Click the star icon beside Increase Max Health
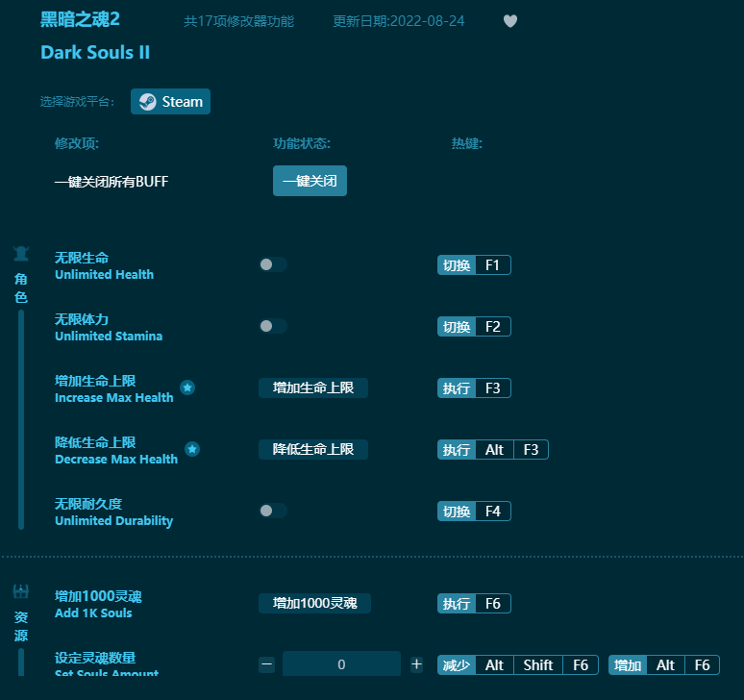 (187, 387)
